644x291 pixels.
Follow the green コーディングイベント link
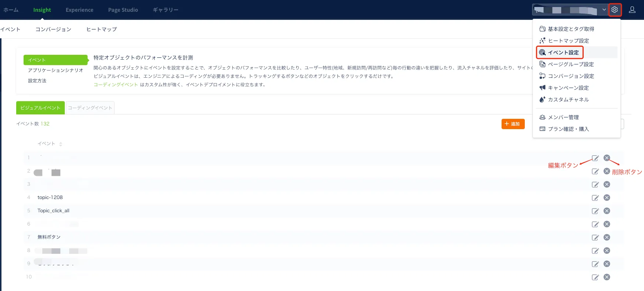116,85
